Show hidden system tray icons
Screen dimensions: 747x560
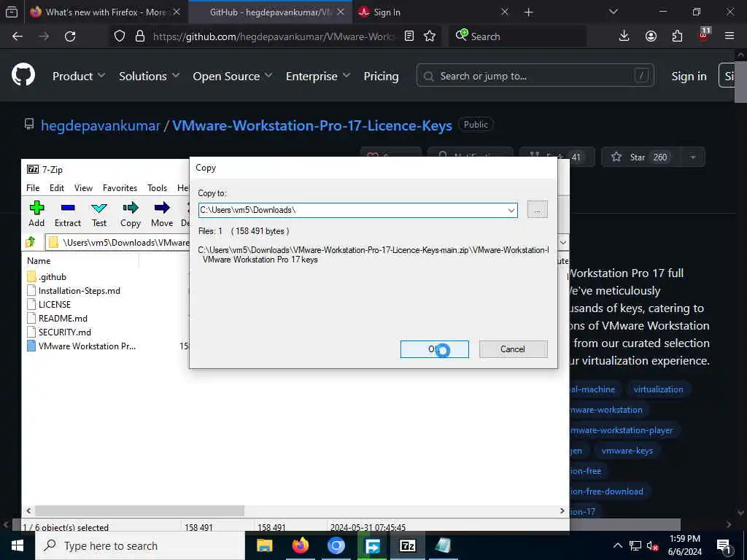coord(617,546)
